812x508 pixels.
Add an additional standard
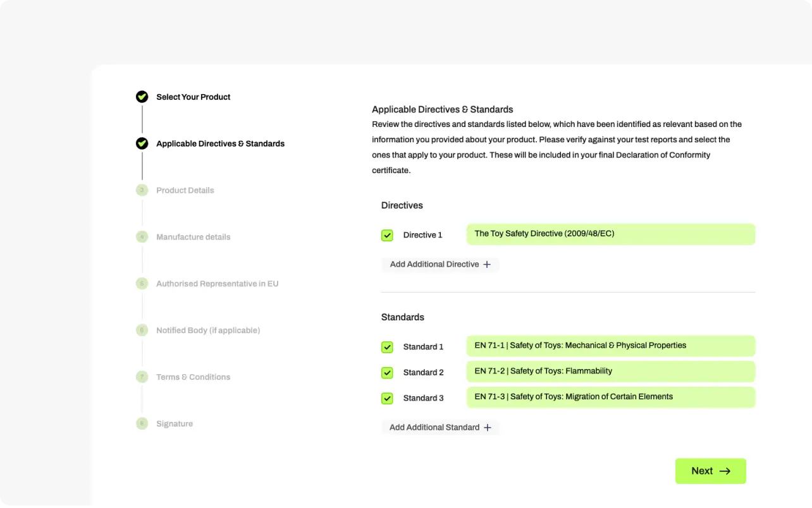[x=440, y=428]
